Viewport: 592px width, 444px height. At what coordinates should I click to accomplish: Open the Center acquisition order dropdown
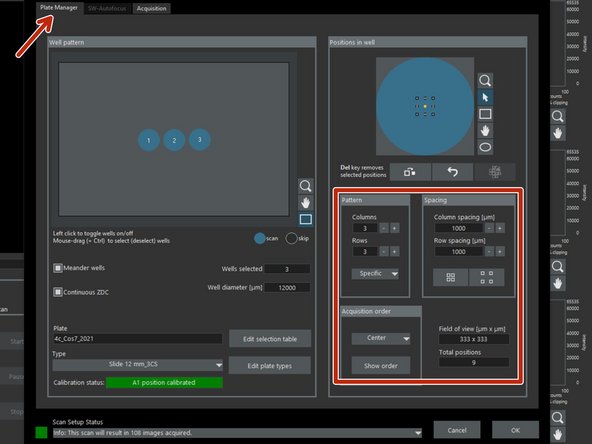click(381, 338)
